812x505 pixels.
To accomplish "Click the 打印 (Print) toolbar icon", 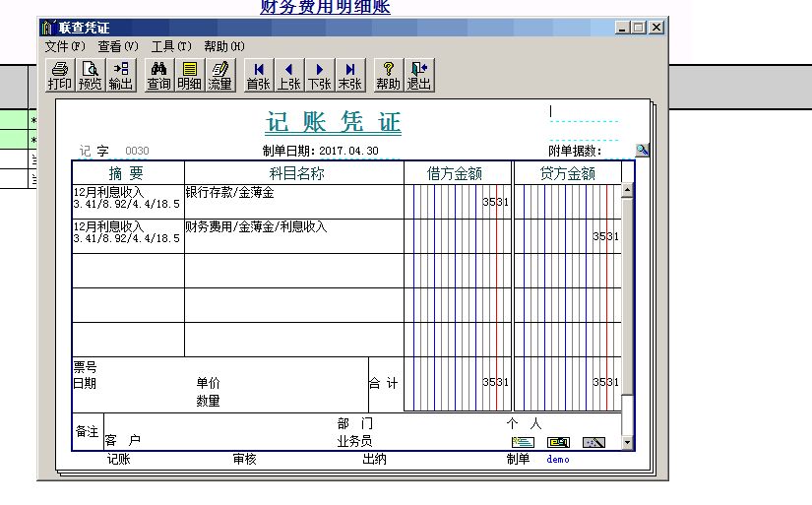I will point(60,76).
